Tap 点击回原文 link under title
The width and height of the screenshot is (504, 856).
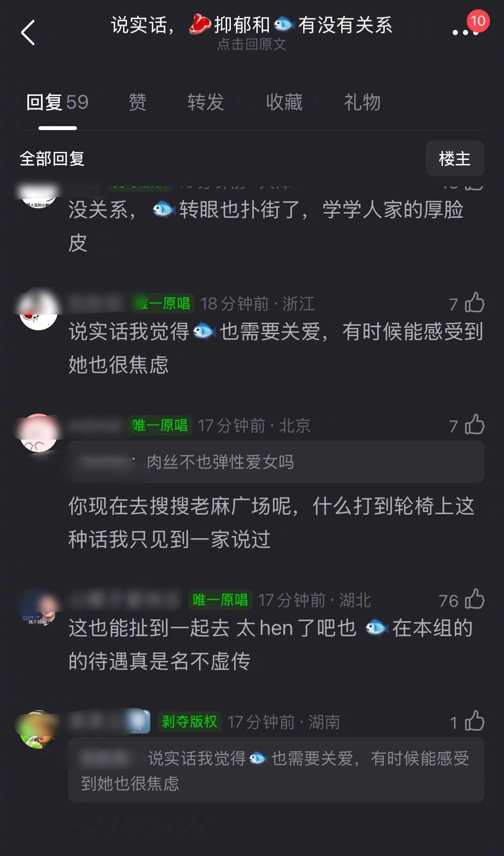[251, 44]
